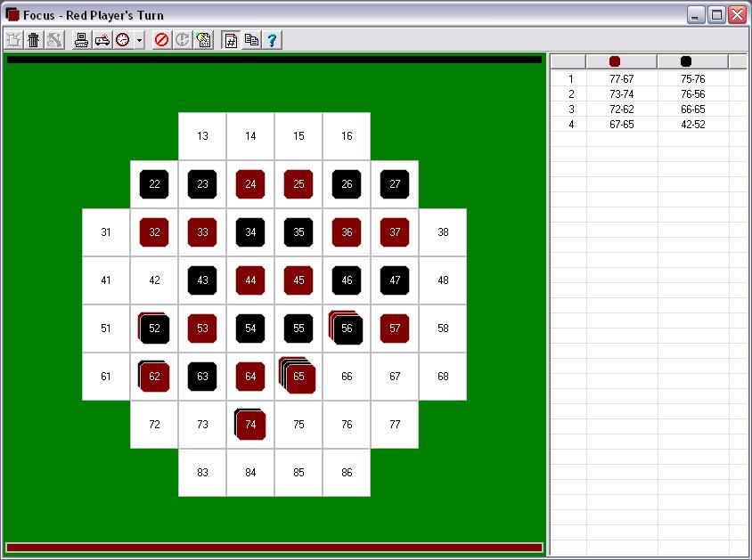Select move 73-74 in the move list

coord(622,93)
